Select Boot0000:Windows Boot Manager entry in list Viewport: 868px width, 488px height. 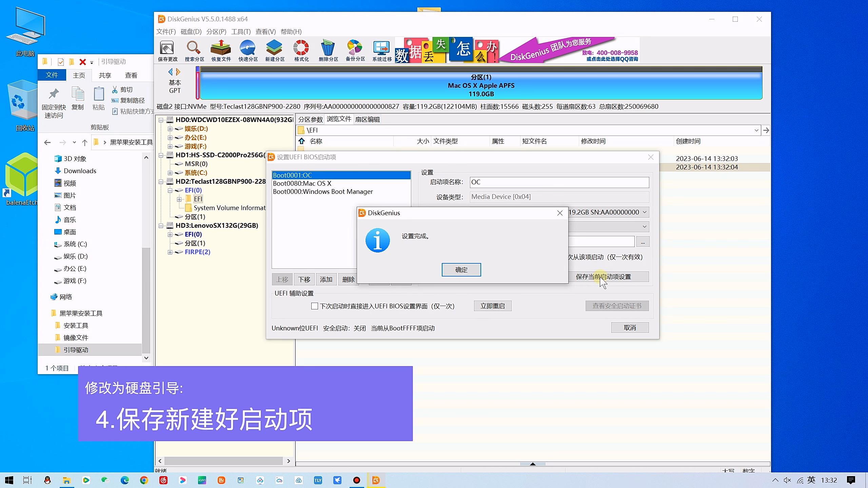322,191
